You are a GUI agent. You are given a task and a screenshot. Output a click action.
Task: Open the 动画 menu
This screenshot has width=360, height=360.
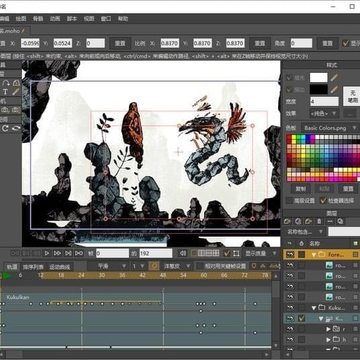(55, 19)
